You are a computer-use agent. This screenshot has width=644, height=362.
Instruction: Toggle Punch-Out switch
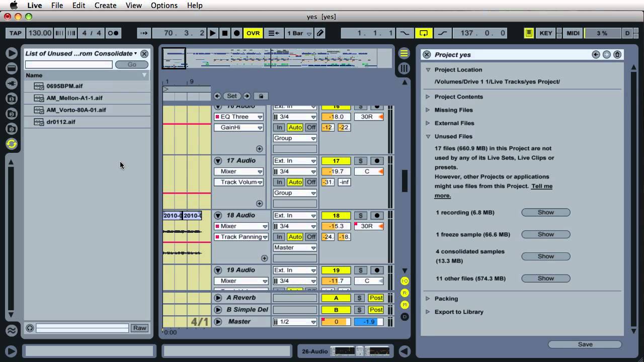click(442, 33)
